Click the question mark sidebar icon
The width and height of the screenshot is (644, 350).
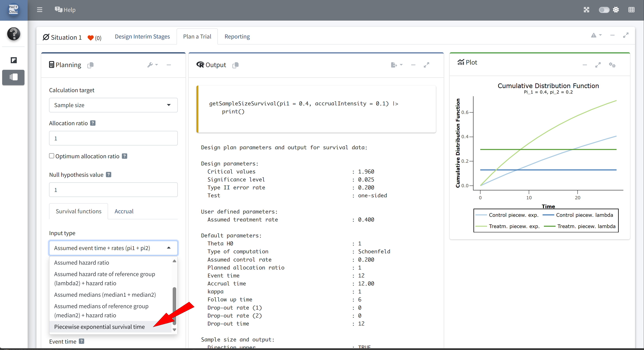tap(13, 33)
